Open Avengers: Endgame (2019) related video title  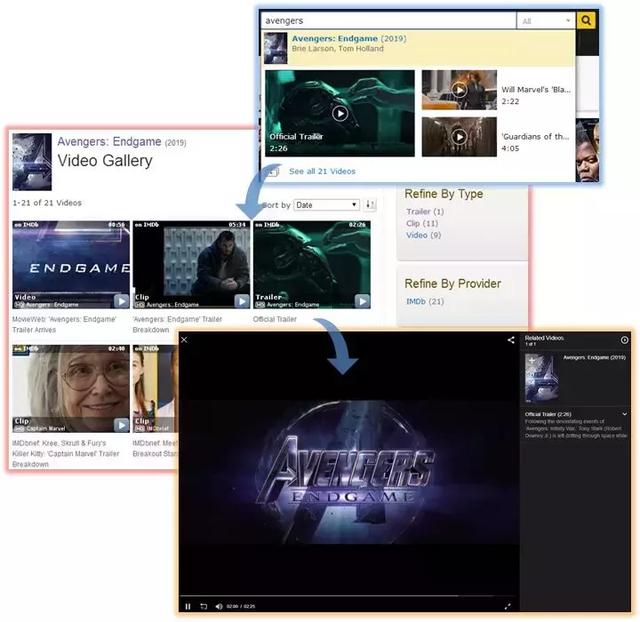tap(594, 358)
